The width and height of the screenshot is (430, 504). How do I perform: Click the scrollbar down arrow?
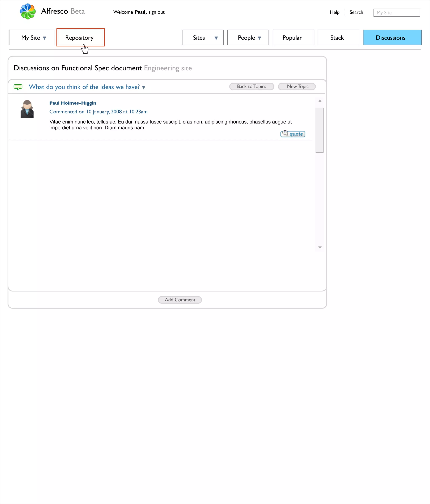click(320, 248)
